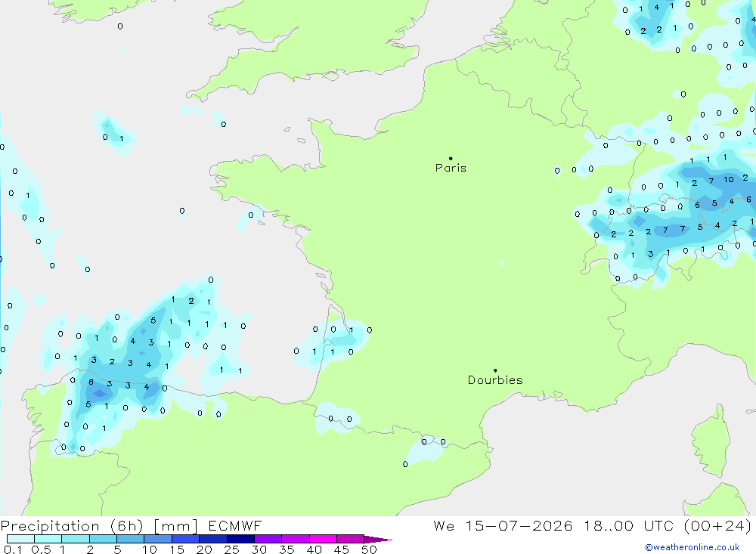Click the 20–25 mm legend color

click(213, 539)
